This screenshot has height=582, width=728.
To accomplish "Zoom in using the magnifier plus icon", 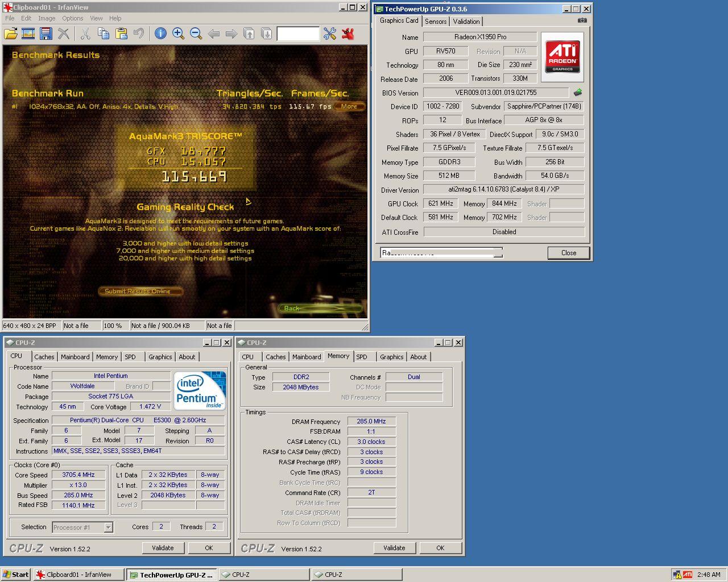I will (178, 34).
